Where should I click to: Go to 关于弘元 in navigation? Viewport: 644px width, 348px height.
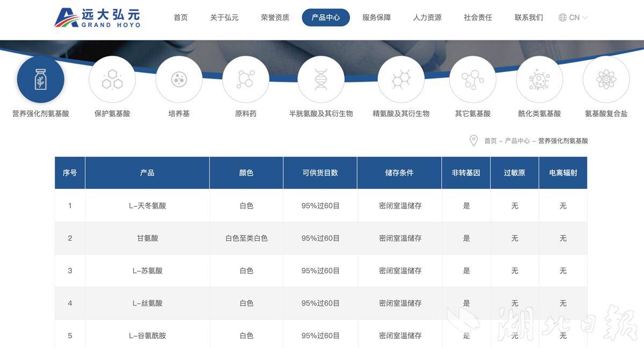coord(224,18)
